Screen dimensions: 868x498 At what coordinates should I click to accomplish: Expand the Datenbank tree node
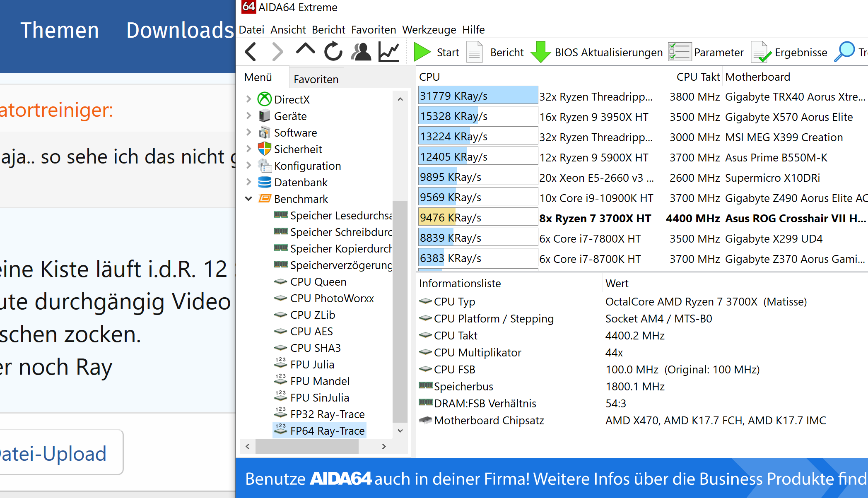point(248,182)
